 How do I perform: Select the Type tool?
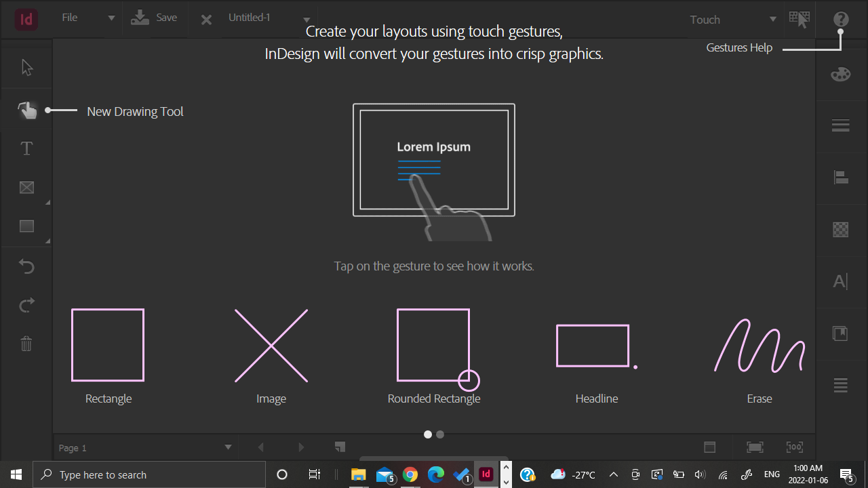coord(26,148)
